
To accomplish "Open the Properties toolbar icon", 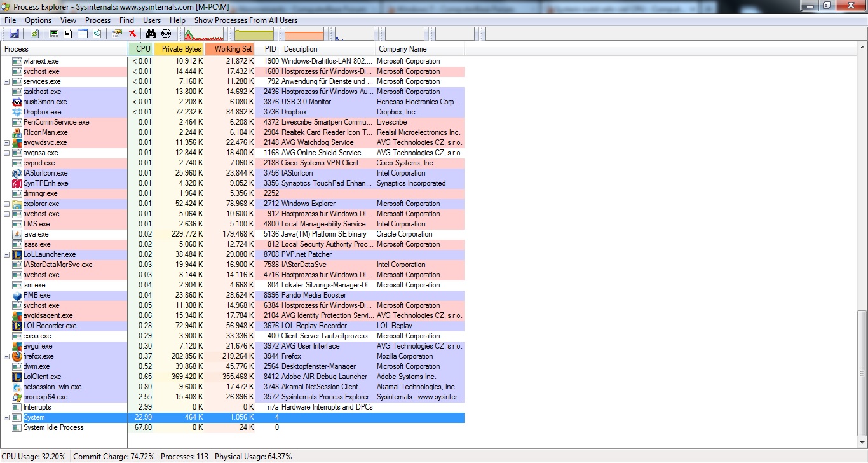I will point(117,34).
